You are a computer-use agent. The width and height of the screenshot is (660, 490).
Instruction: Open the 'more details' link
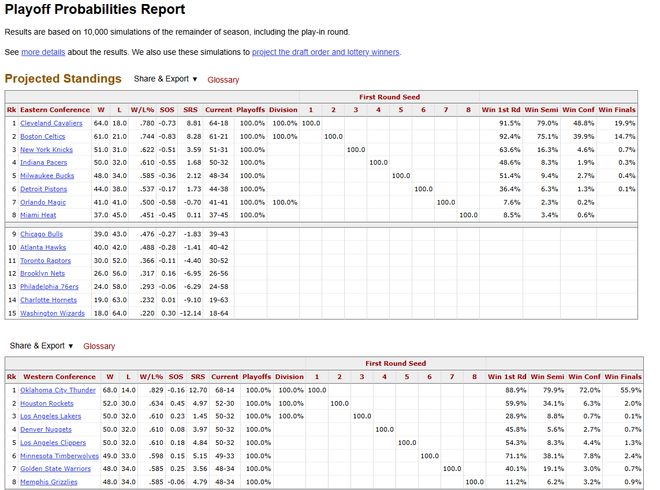(43, 52)
